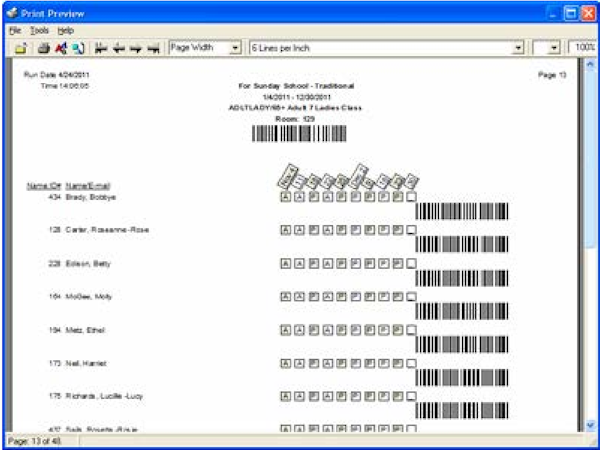Click the printer icon to print the report
600x450 pixels.
(44, 48)
